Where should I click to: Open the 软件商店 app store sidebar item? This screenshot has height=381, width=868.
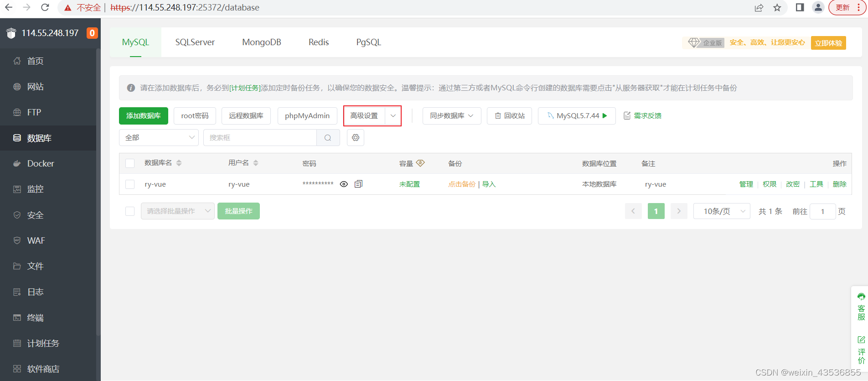click(48, 369)
